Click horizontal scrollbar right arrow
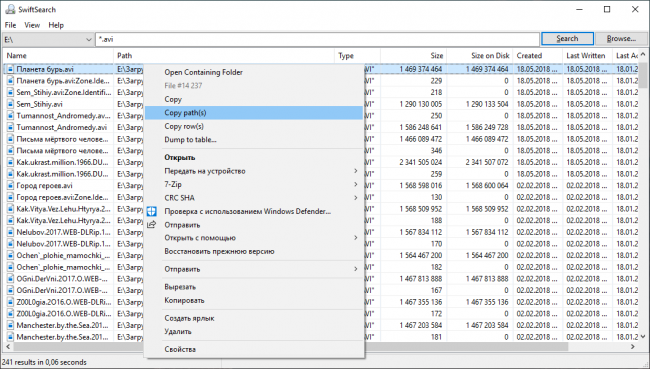 (633, 346)
